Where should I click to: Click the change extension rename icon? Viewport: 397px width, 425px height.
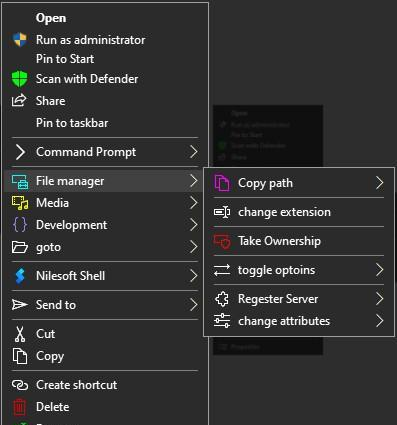pos(222,212)
